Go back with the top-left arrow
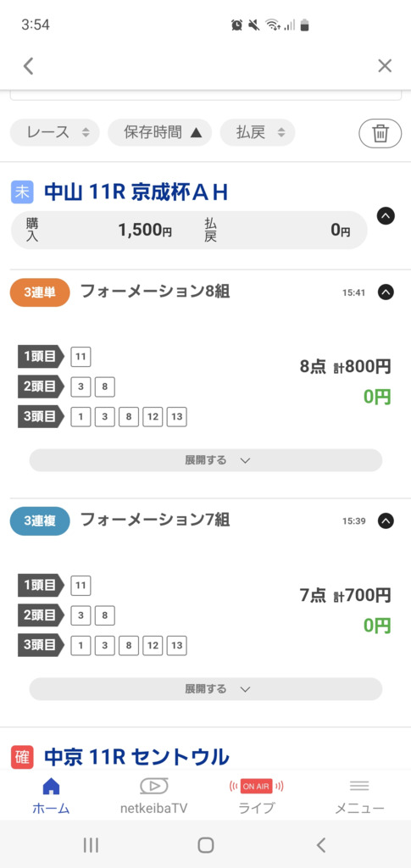Viewport: 411px width, 868px height. 28,66
